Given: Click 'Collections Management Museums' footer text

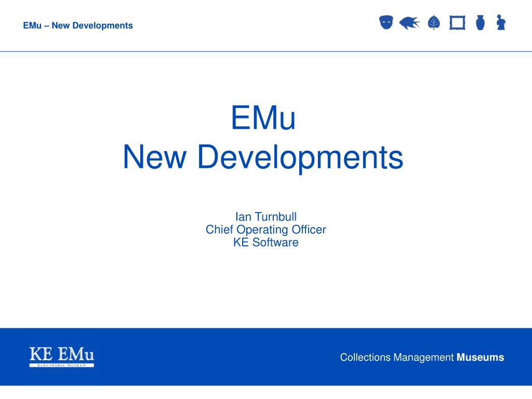Looking at the screenshot, I should click(x=422, y=357).
